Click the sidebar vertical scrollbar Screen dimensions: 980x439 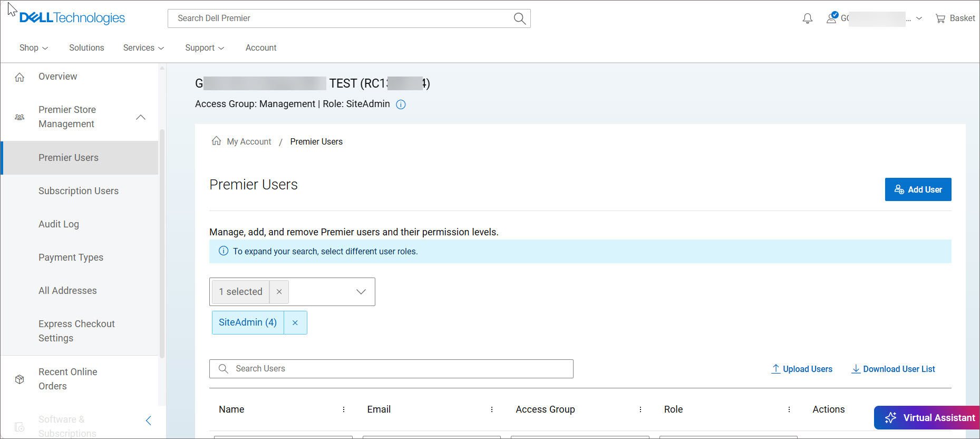click(162, 243)
